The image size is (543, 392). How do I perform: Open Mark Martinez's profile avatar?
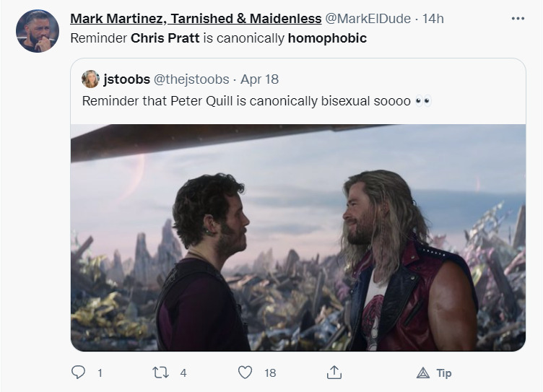37,31
